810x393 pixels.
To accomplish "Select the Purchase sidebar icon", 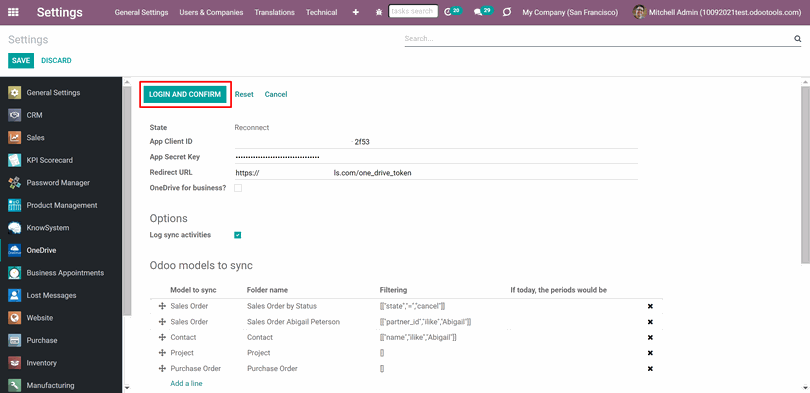I will pyautogui.click(x=14, y=340).
